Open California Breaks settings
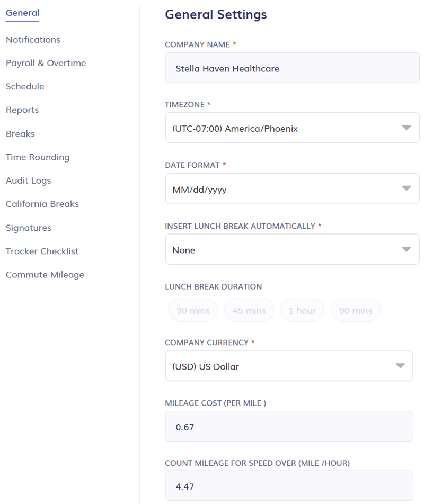Screen dimensions: 424x504 (x=42, y=204)
